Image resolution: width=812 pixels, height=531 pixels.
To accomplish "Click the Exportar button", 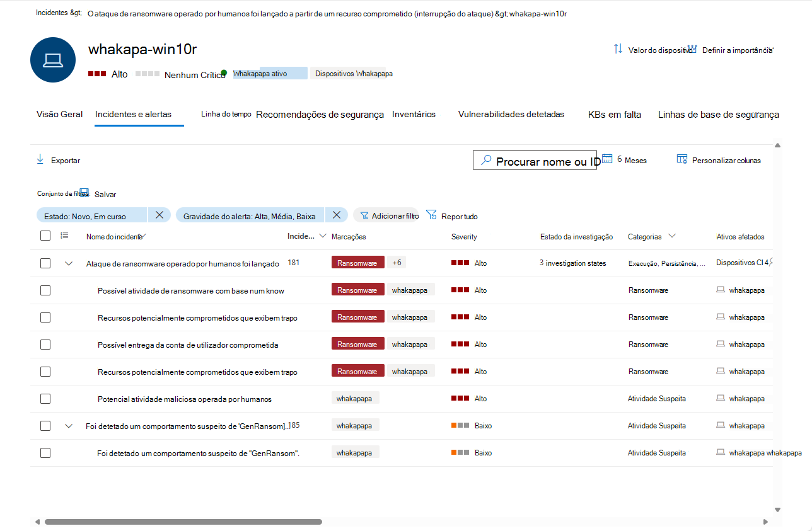I will (x=58, y=160).
